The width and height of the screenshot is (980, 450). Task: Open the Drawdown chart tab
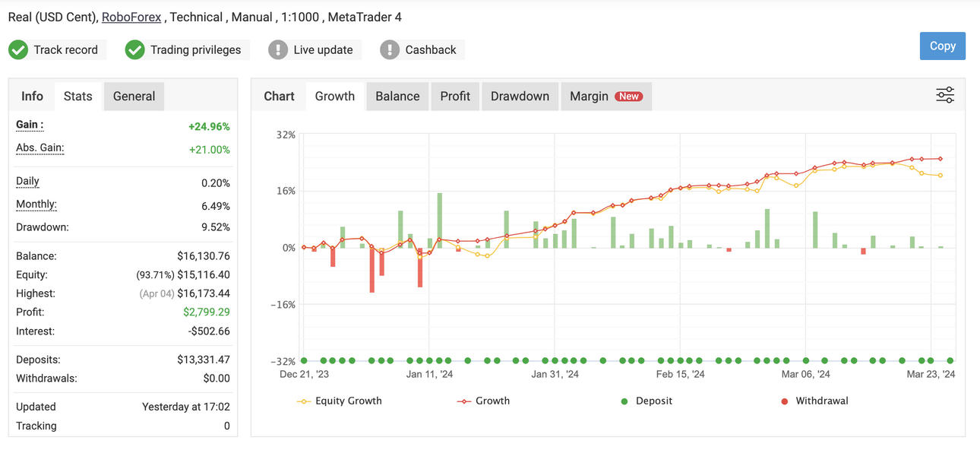[520, 97]
